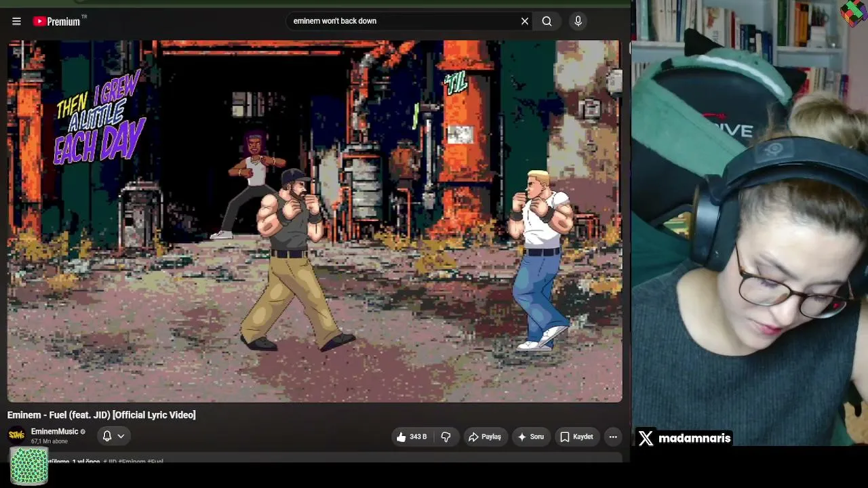Screen dimensions: 868x488
Task: Like the video showing 343 B likes
Action: [412, 437]
